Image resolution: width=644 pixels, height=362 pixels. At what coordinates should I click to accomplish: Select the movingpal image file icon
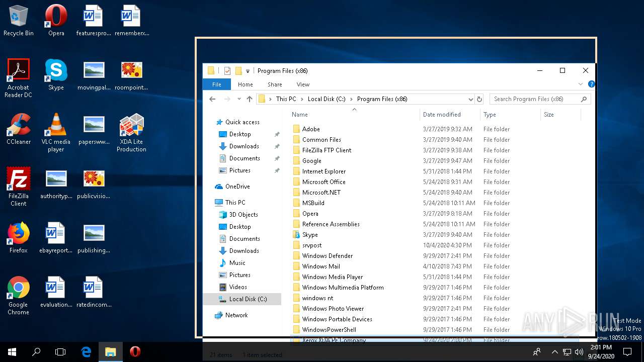(x=94, y=75)
